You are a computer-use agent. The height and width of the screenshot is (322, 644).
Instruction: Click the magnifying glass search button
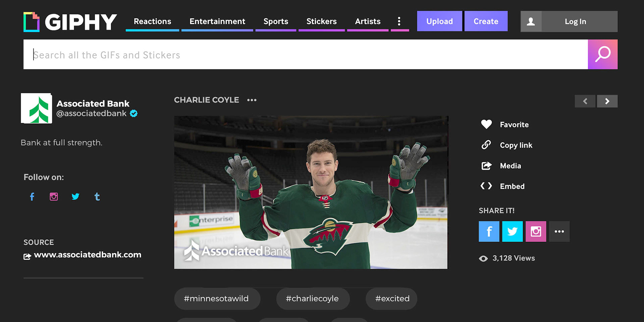pos(603,54)
